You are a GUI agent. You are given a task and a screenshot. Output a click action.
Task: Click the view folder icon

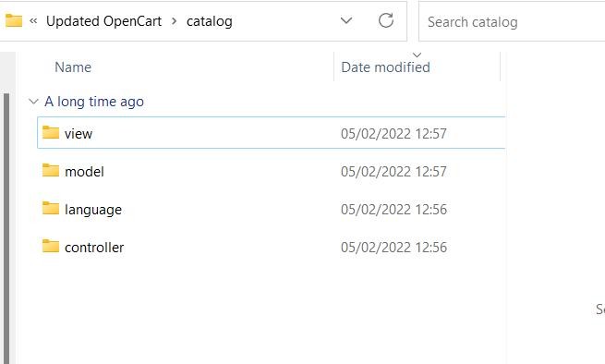point(51,132)
